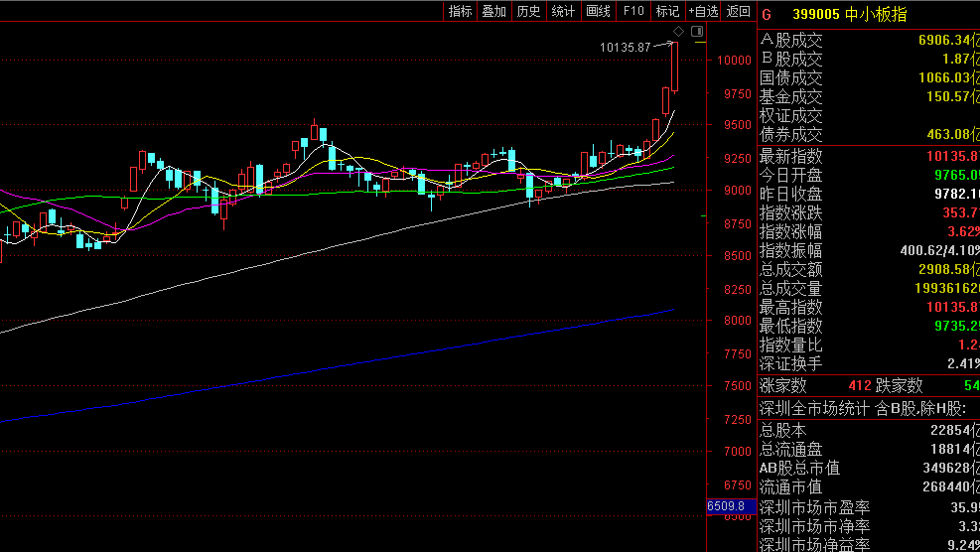Open the F10 info page

click(x=633, y=11)
